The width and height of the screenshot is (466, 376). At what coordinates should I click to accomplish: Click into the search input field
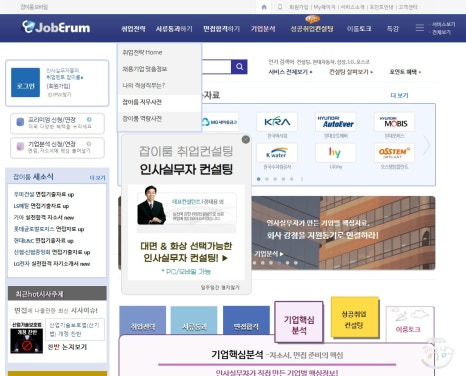[x=216, y=67]
